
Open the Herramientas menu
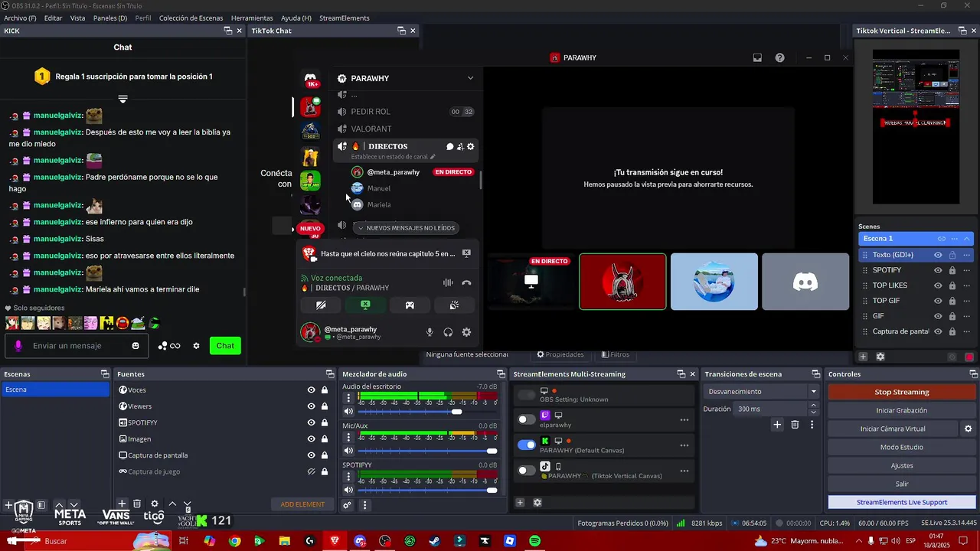(252, 18)
